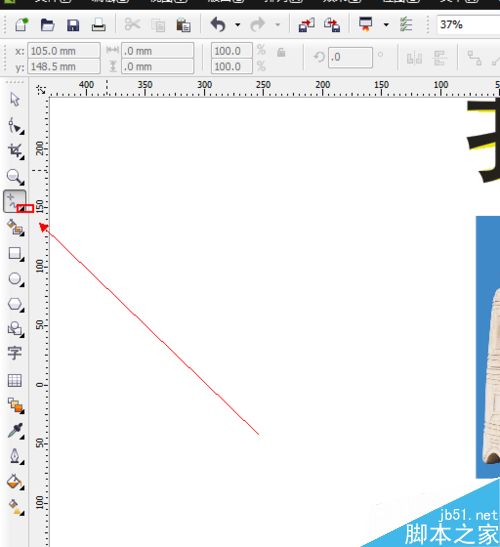The image size is (500, 547).
Task: Open the Freehand tool flyout triangle
Action: (22, 208)
